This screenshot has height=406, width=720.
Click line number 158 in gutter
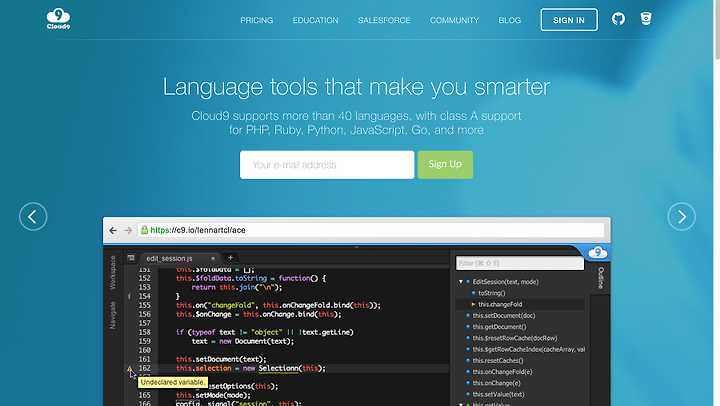[144, 332]
